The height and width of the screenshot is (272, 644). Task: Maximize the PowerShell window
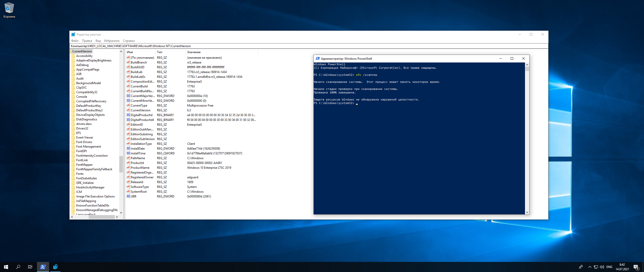(512, 58)
